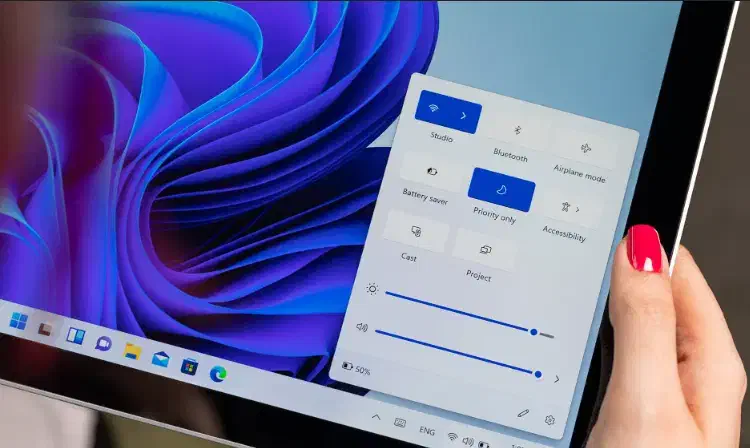Click the brightness slider track

470,314
